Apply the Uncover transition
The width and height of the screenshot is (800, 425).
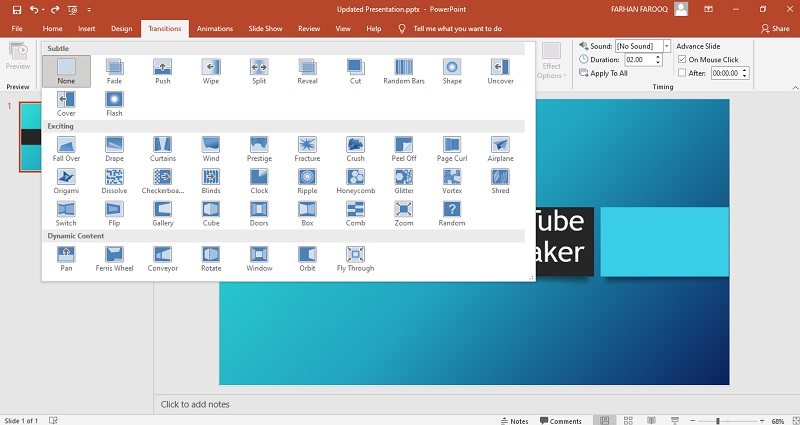500,71
